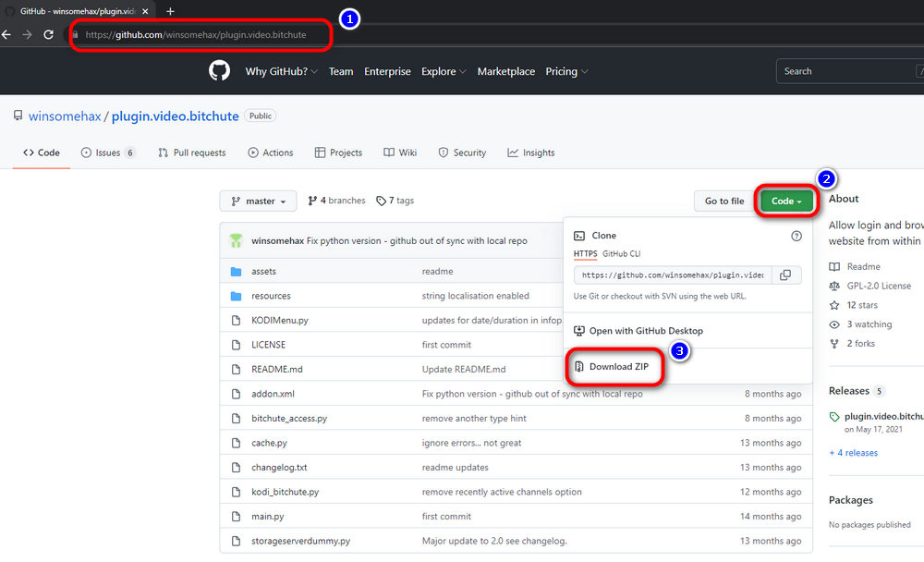Open the Enterprise nav item
Viewport: 924px width, 562px height.
(x=387, y=71)
